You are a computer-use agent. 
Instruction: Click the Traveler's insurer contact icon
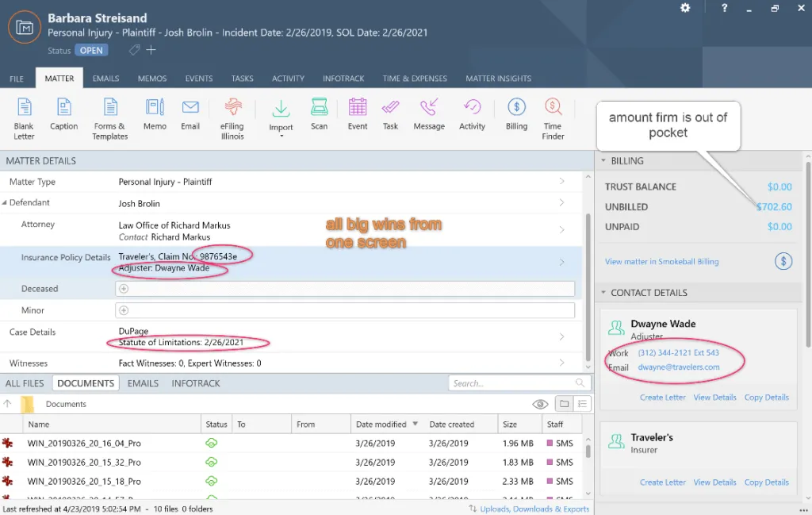pyautogui.click(x=616, y=441)
